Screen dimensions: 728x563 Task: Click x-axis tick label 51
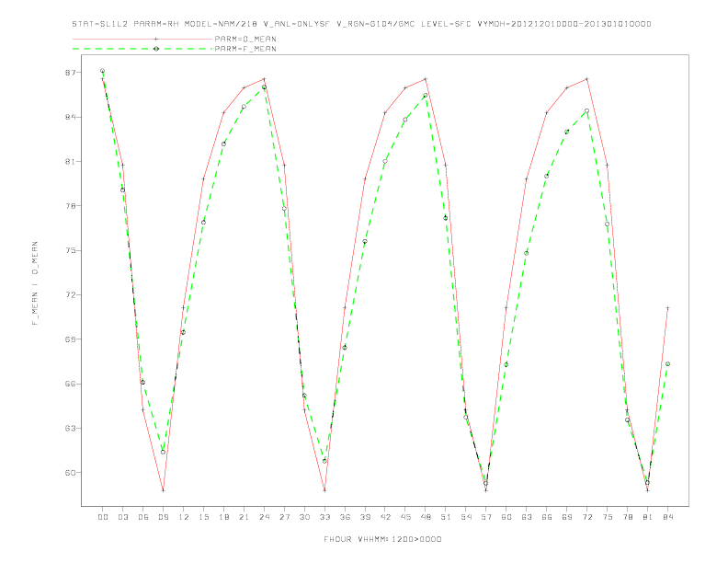[x=446, y=517]
